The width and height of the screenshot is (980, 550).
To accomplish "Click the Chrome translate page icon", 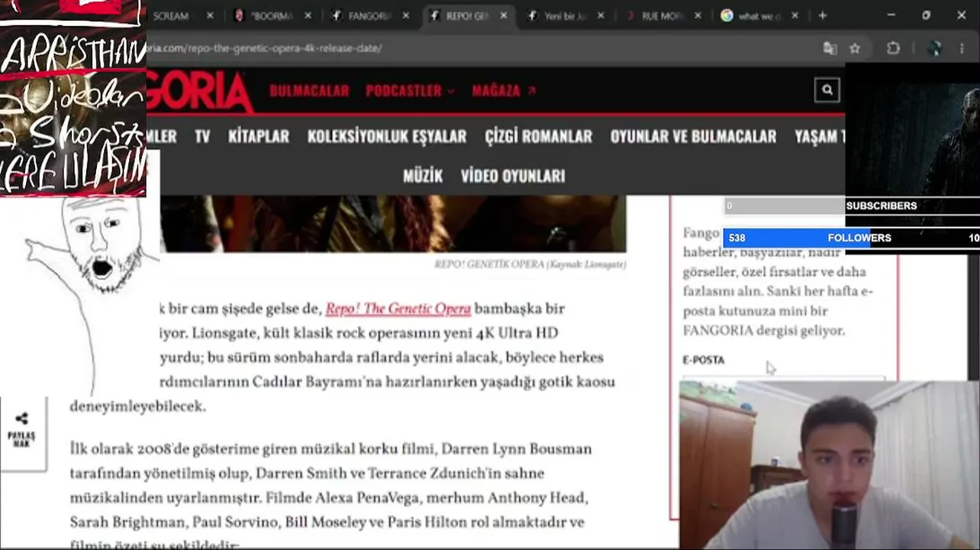I will tap(830, 48).
